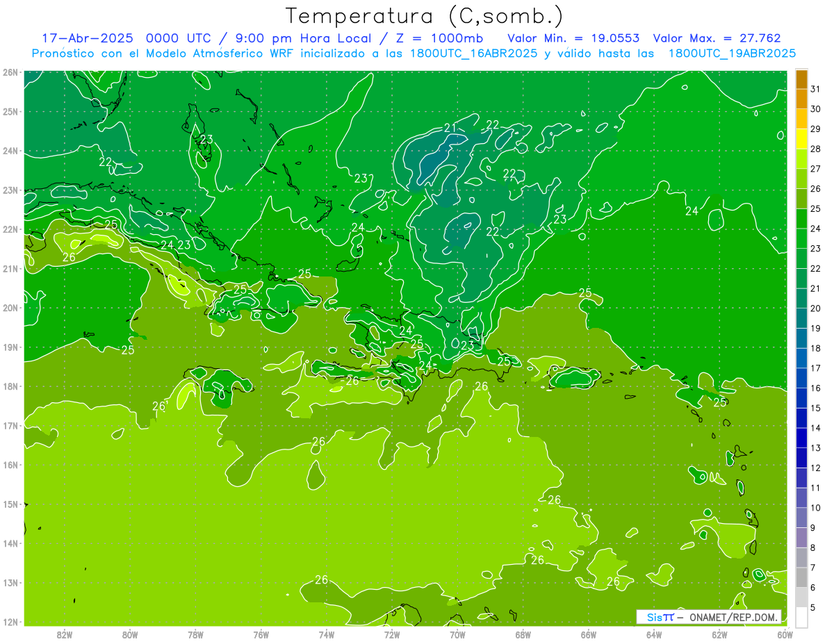Click the '21N' latitude axis label
The image size is (834, 644).
coord(10,269)
